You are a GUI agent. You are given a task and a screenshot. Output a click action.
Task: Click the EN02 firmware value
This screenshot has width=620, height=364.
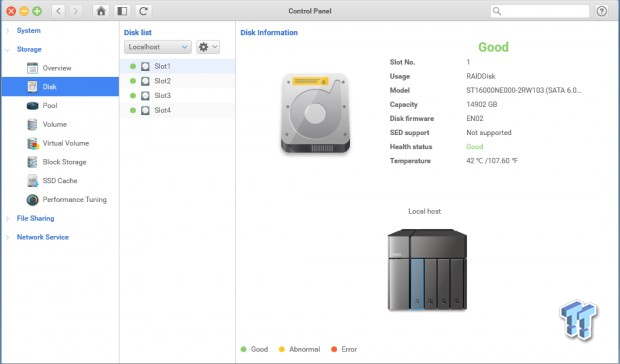coord(474,119)
